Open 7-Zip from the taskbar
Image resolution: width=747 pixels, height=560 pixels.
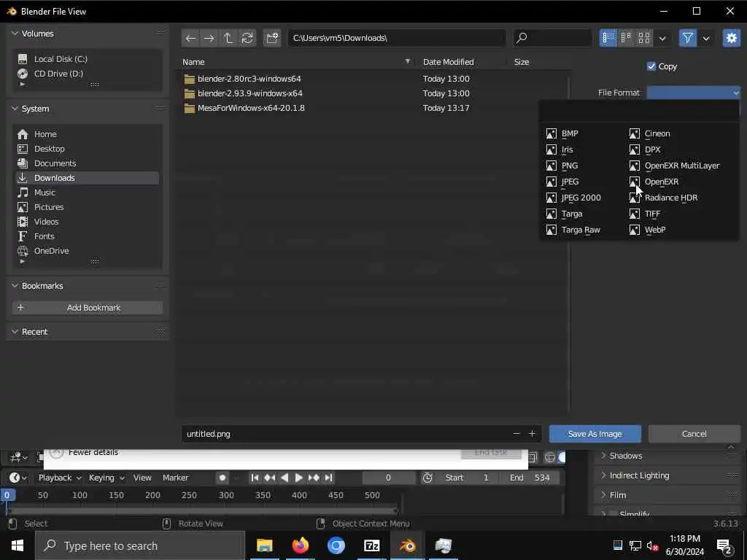coord(371,545)
